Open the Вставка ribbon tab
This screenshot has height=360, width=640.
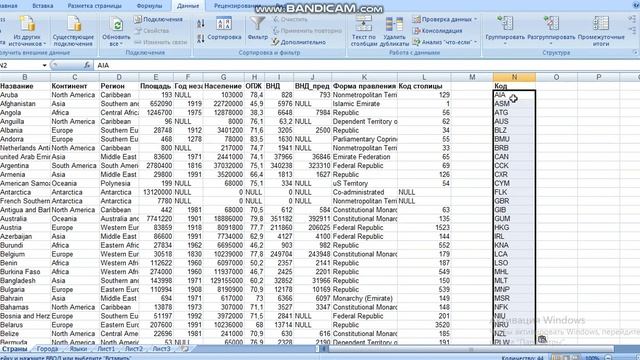[x=42, y=6]
